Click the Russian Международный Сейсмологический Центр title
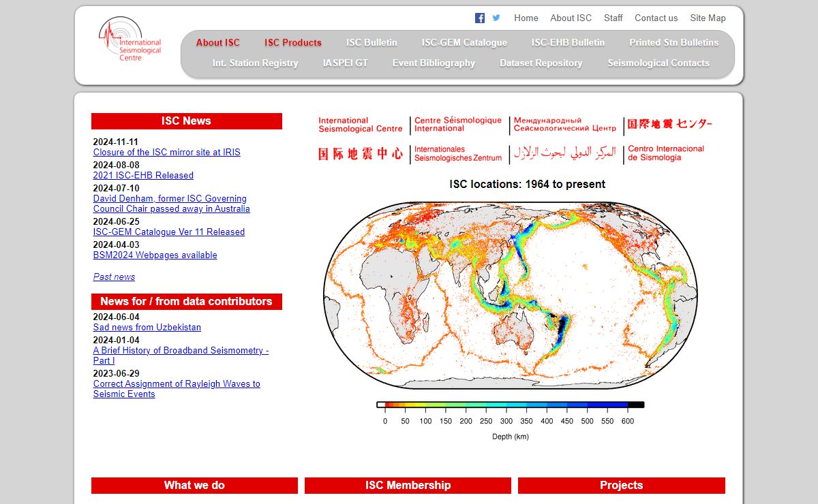Image resolution: width=818 pixels, height=504 pixels. 565,125
